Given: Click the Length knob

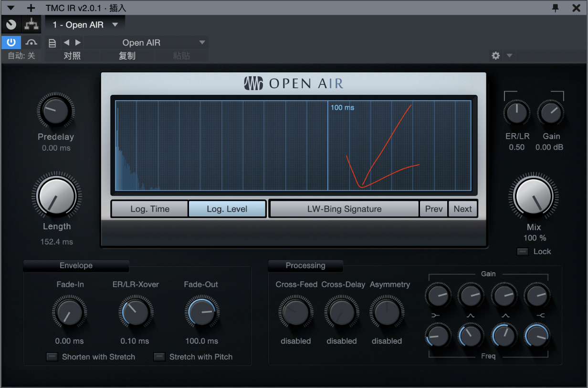Looking at the screenshot, I should click(x=56, y=196).
